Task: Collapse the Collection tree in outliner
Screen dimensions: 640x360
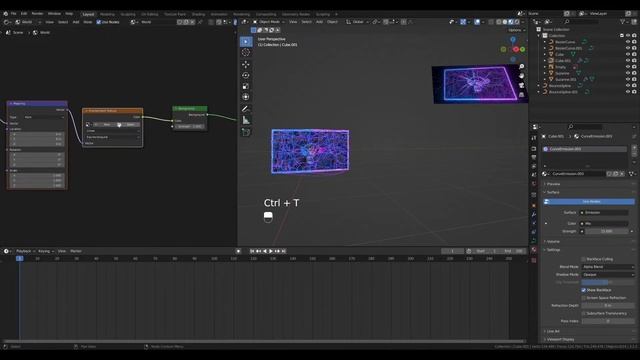Action: 539,36
